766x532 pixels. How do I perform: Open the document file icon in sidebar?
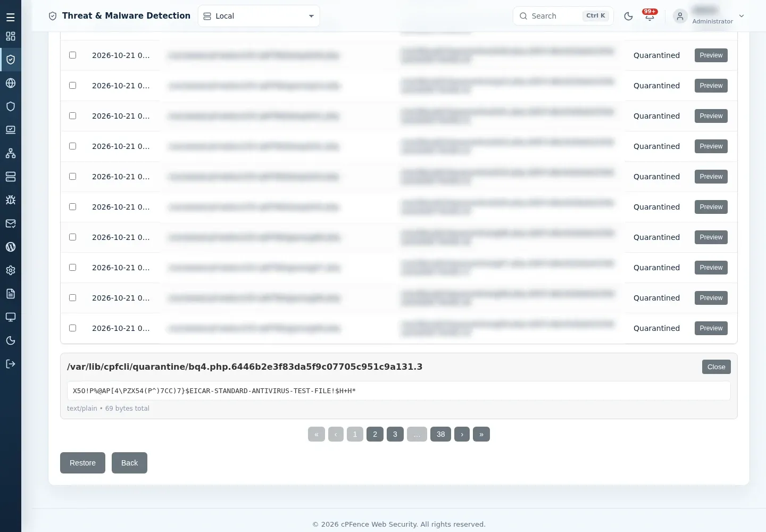[x=10, y=294]
